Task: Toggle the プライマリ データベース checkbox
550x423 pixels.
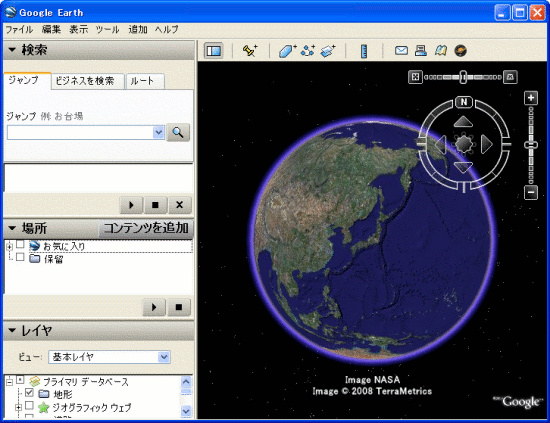Action: [20, 380]
